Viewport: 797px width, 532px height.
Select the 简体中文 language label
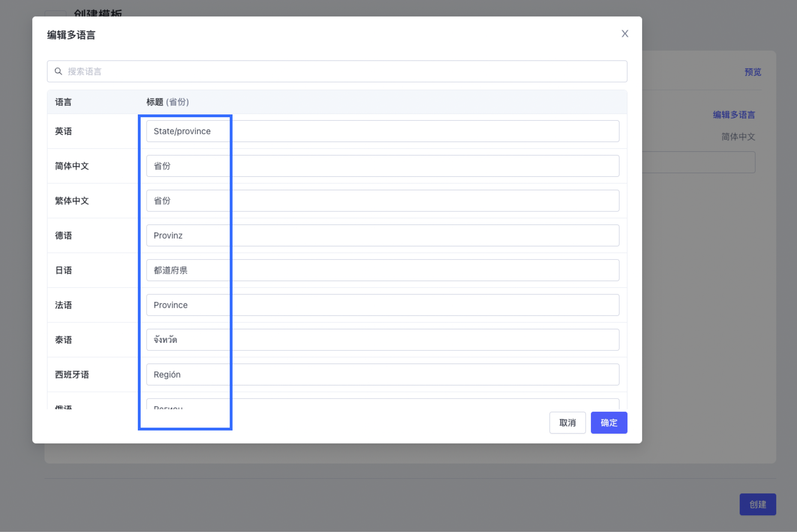[x=72, y=166]
